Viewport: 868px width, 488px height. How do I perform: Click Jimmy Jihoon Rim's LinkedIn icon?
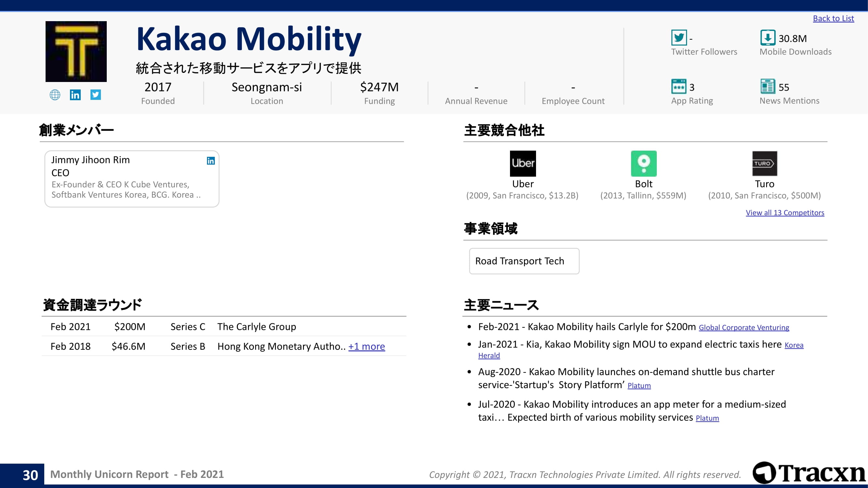(211, 161)
